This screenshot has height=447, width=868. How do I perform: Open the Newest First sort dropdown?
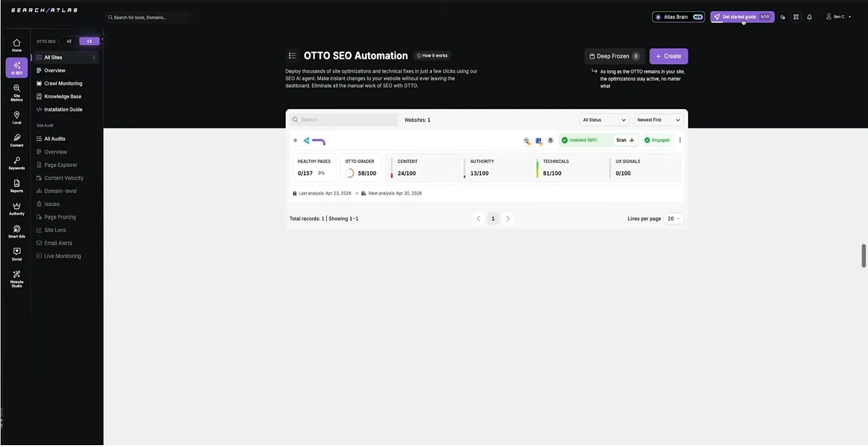click(658, 120)
